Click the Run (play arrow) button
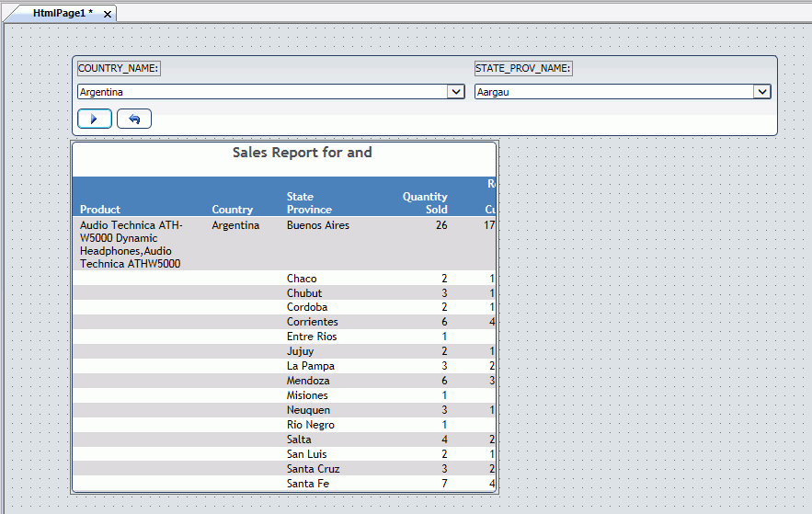The height and width of the screenshot is (514, 812). click(95, 119)
